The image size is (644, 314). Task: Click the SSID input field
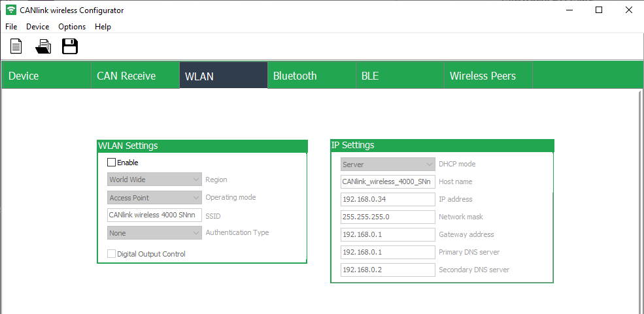point(154,215)
